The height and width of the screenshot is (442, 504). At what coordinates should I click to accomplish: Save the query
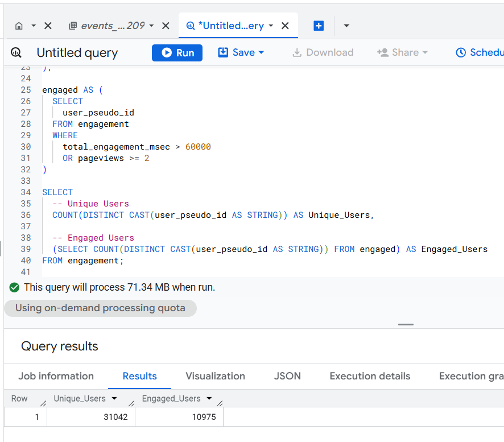pyautogui.click(x=237, y=52)
